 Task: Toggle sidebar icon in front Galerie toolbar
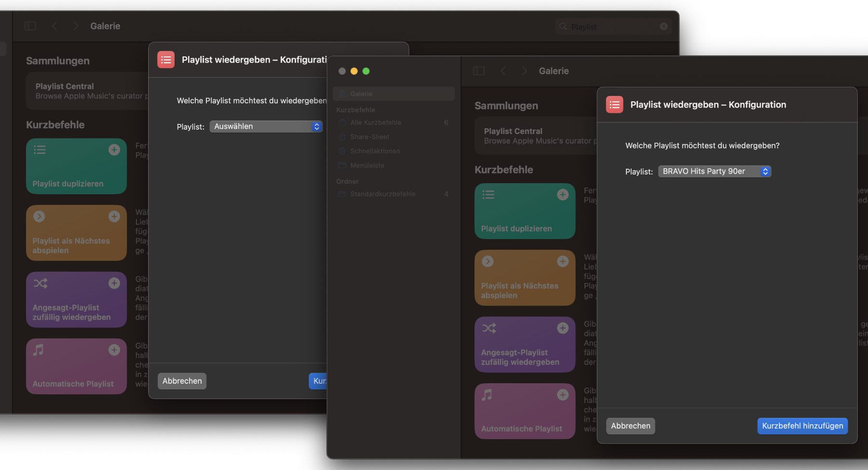478,71
